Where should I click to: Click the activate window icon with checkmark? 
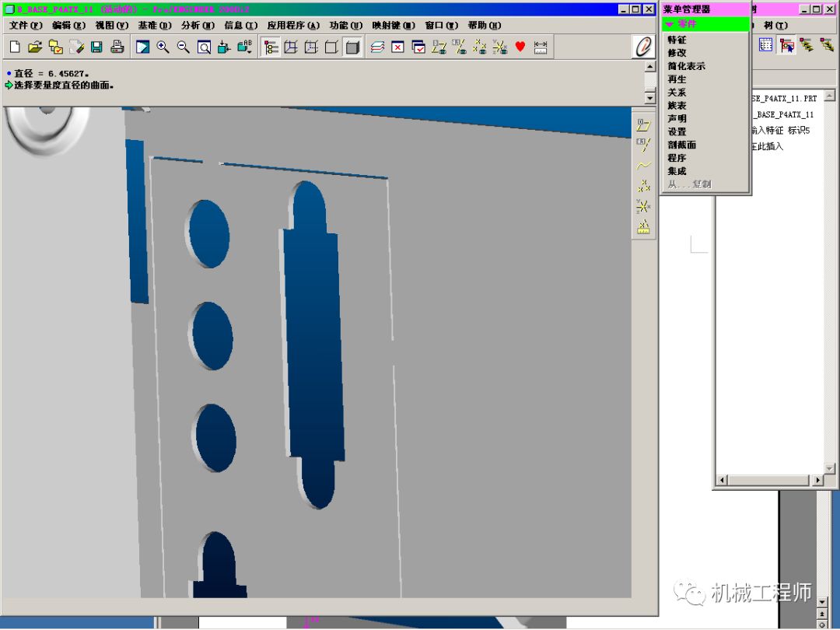pos(418,47)
